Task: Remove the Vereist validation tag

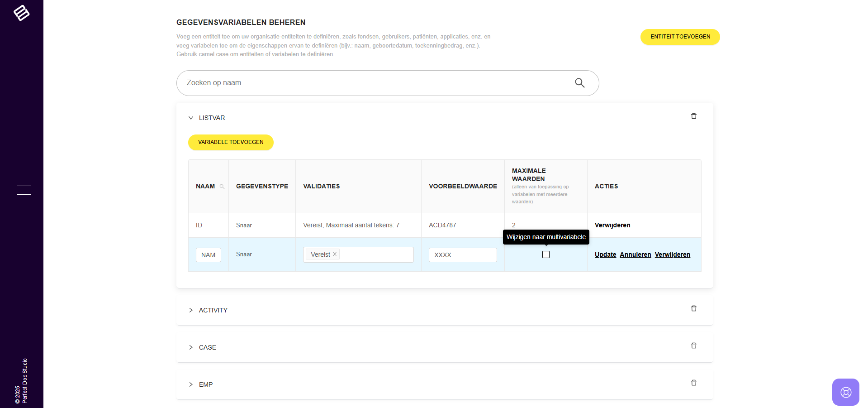Action: [335, 254]
